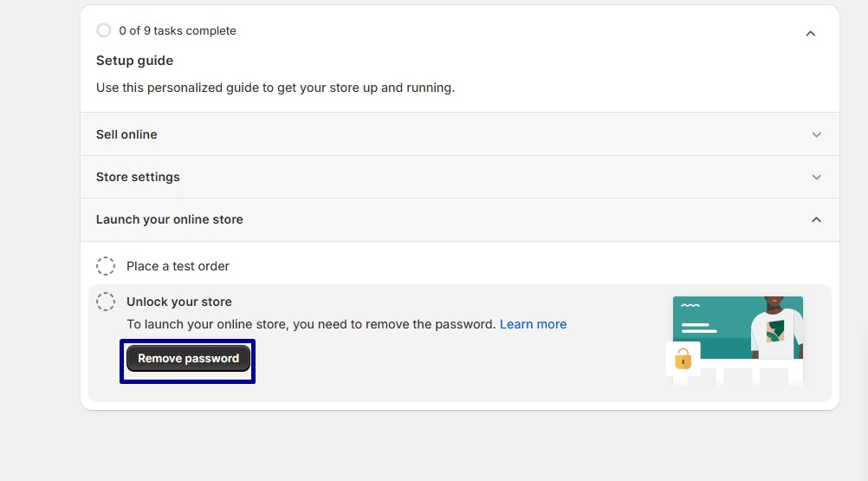Image resolution: width=868 pixels, height=481 pixels.
Task: Select the Place a test order task
Action: click(178, 266)
